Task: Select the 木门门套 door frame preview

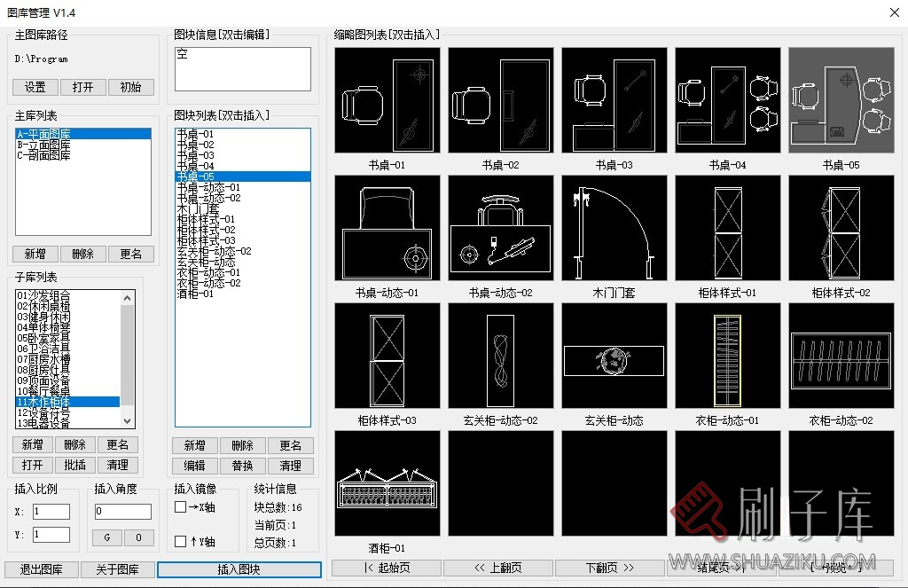Action: pyautogui.click(x=614, y=227)
